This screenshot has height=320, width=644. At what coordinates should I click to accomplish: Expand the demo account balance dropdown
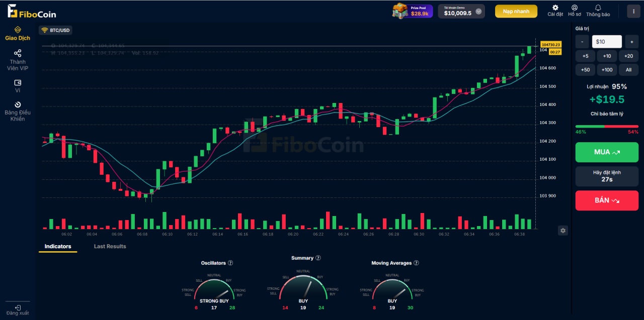click(478, 12)
